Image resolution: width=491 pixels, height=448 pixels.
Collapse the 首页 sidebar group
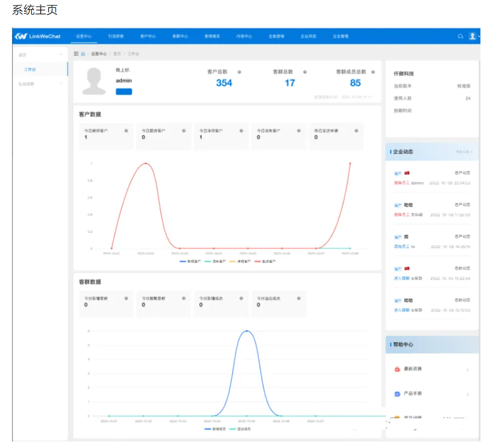click(x=61, y=54)
